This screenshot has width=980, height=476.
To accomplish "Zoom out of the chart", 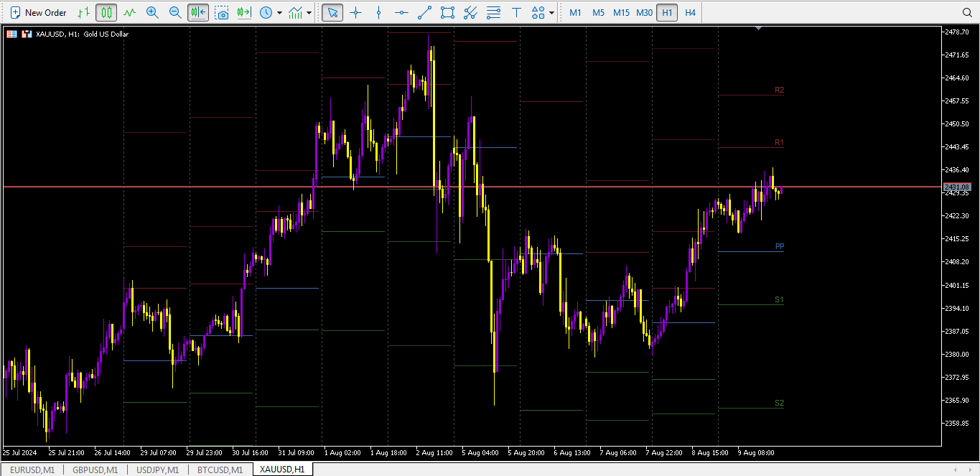I will (x=174, y=12).
